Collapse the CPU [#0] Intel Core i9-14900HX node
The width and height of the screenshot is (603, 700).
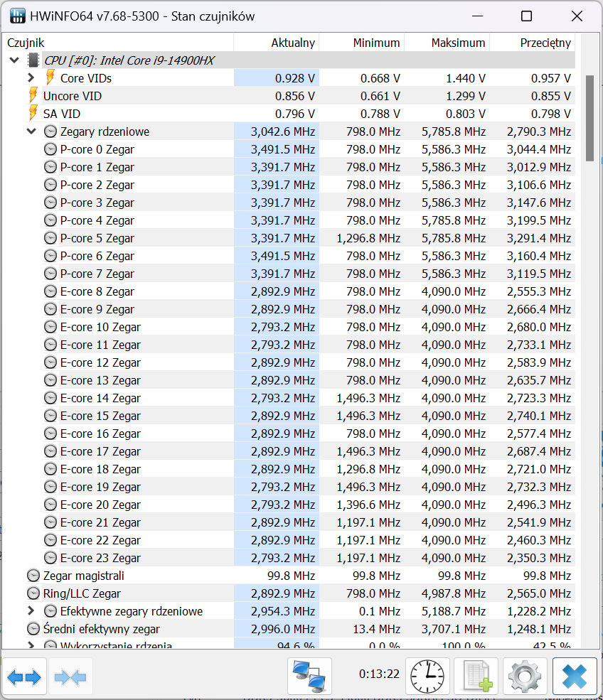(x=14, y=60)
